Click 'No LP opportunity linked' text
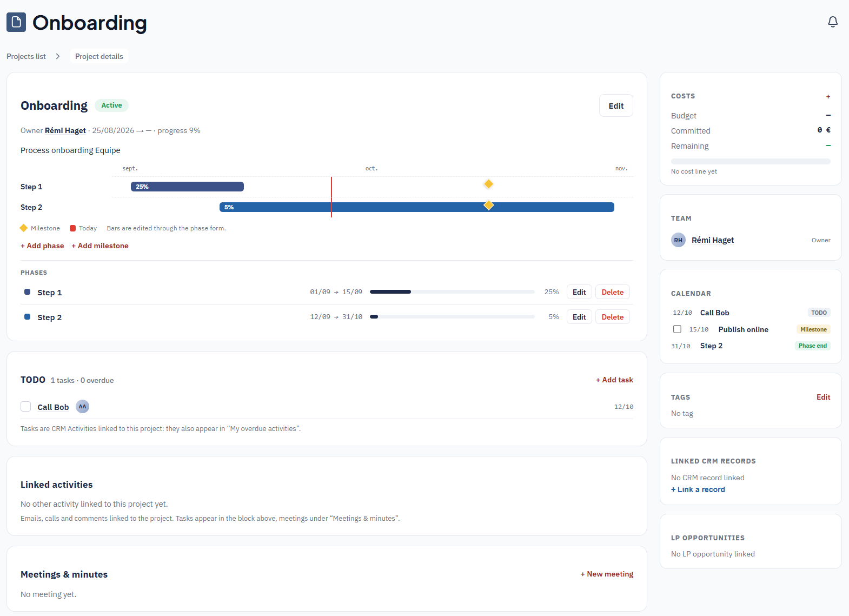 [x=713, y=554]
